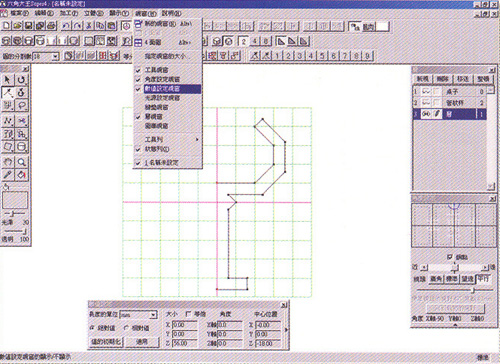Screen dimensions: 500x364
Task: Click the Paste toolbar icon
Action: tap(112, 26)
